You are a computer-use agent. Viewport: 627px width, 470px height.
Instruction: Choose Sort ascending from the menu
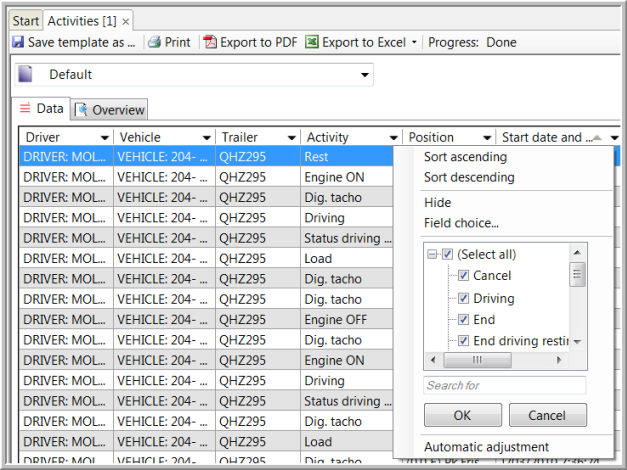465,157
